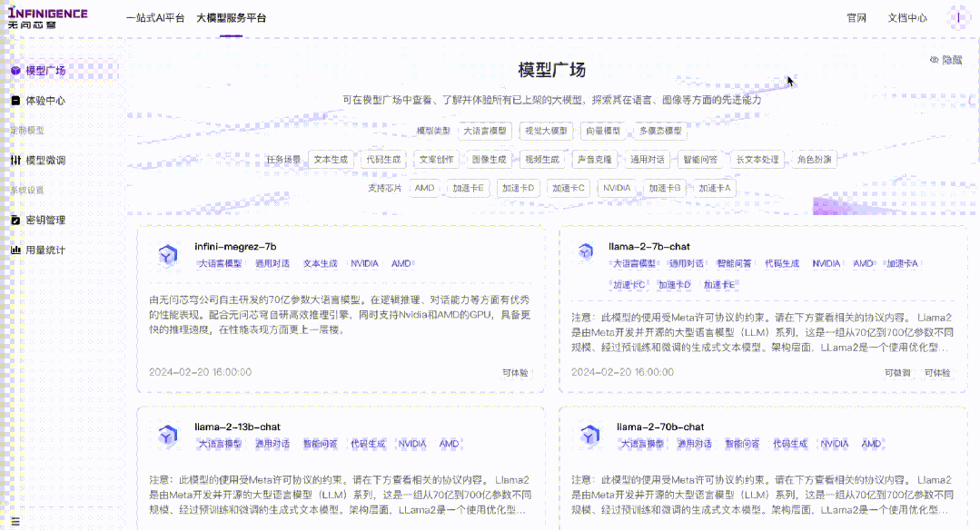Collapse the sidebar with the hamburger icon
The width and height of the screenshot is (980, 530).
pos(15,521)
